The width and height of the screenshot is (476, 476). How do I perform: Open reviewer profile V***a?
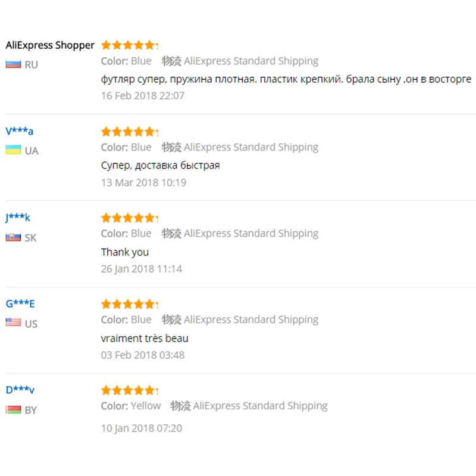click(x=20, y=131)
